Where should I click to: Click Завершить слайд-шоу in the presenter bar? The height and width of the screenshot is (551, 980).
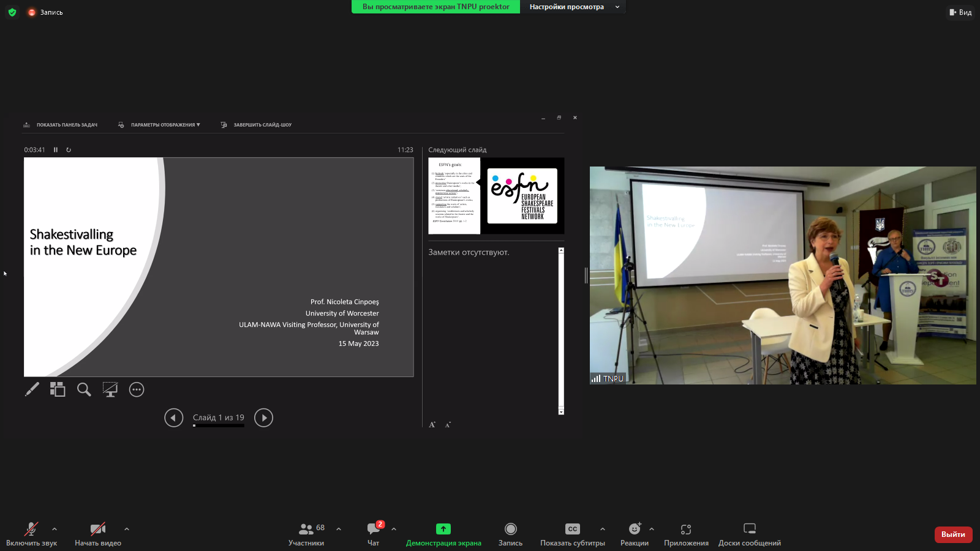pos(262,125)
